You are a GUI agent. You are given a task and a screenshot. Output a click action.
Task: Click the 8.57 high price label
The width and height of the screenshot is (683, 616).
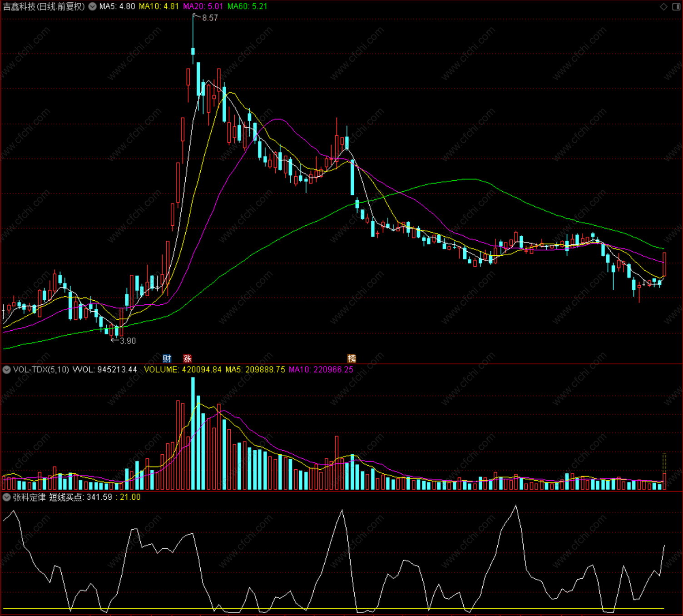[x=210, y=18]
